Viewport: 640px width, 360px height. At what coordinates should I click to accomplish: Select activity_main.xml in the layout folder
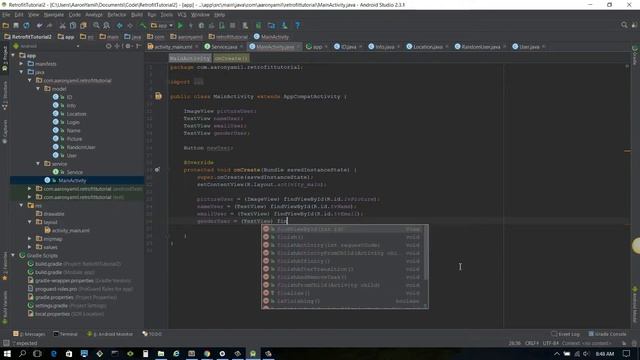(71, 231)
